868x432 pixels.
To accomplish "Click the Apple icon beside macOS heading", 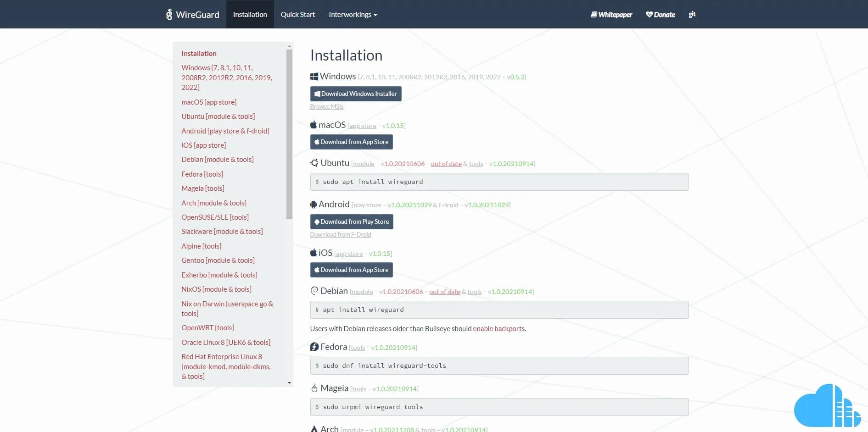I will coord(314,125).
